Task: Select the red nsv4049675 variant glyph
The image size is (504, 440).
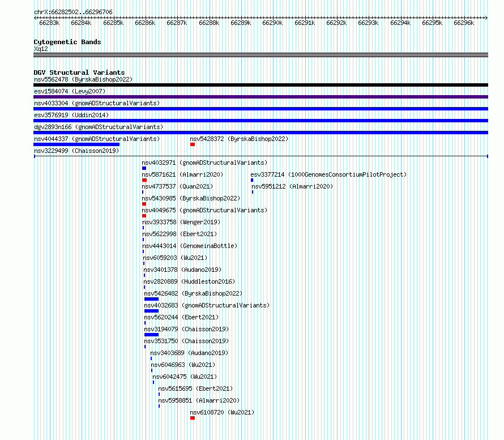Action: coord(144,216)
